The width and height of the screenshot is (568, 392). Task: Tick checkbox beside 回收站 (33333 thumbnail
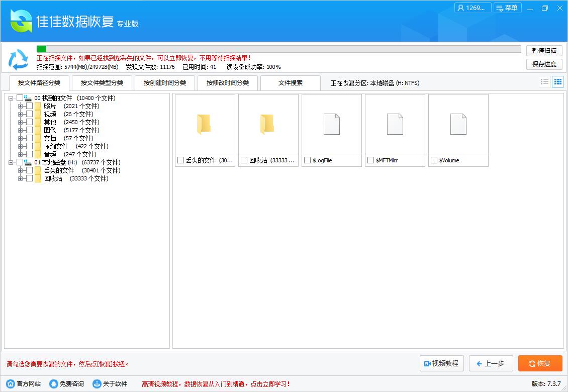click(x=244, y=160)
